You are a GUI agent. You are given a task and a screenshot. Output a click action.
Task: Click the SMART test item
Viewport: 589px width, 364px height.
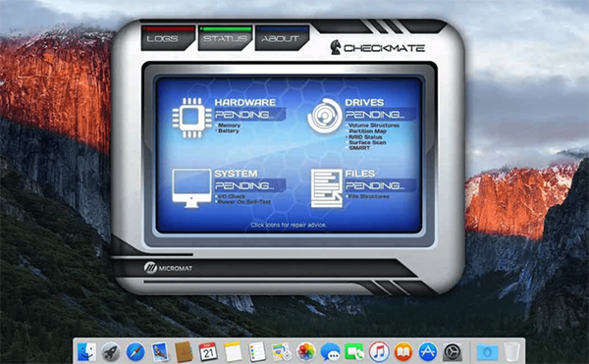tap(359, 148)
